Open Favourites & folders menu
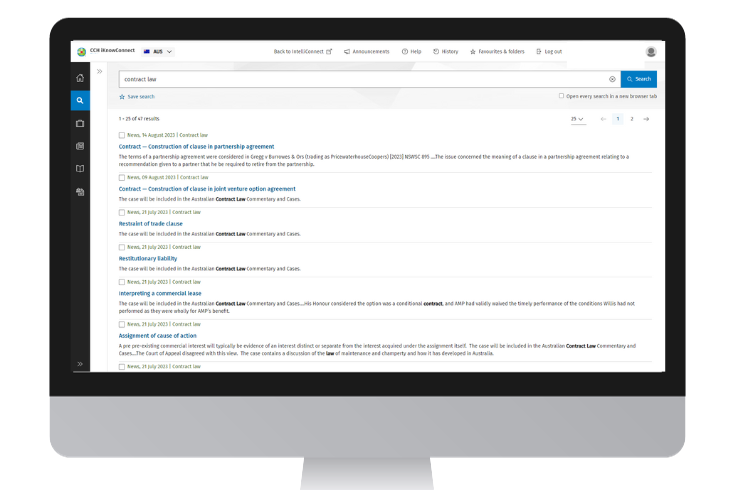Screen dimensions: 735x490 coord(498,51)
